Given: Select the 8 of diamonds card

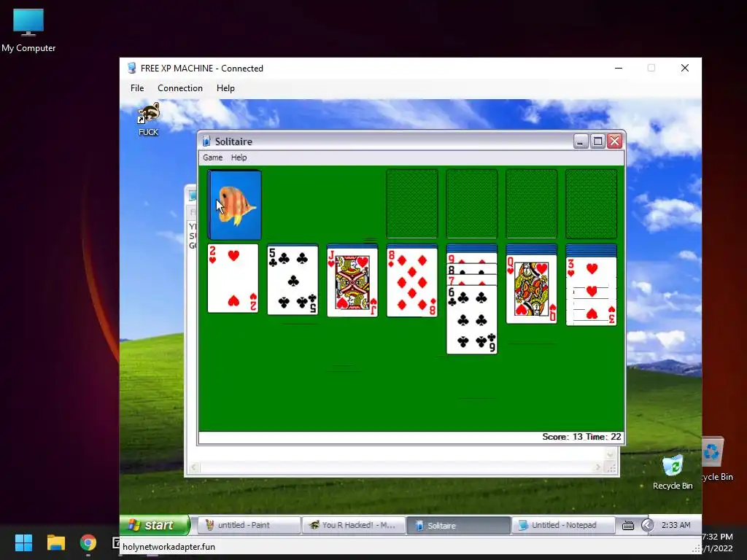Looking at the screenshot, I should pos(412,282).
